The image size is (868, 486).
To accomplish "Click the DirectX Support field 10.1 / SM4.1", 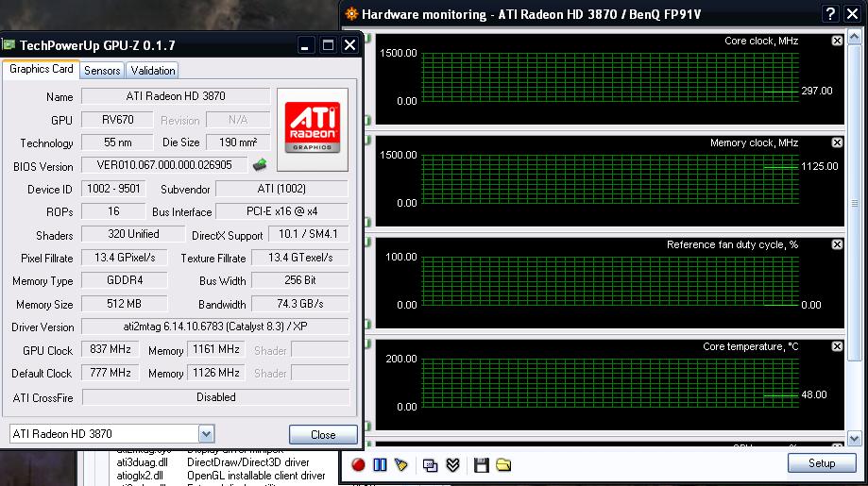I will (x=308, y=234).
